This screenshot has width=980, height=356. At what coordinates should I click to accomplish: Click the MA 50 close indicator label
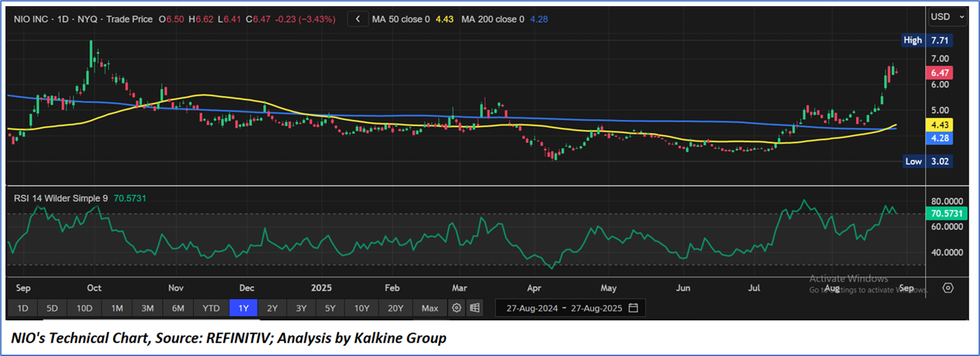tap(401, 20)
